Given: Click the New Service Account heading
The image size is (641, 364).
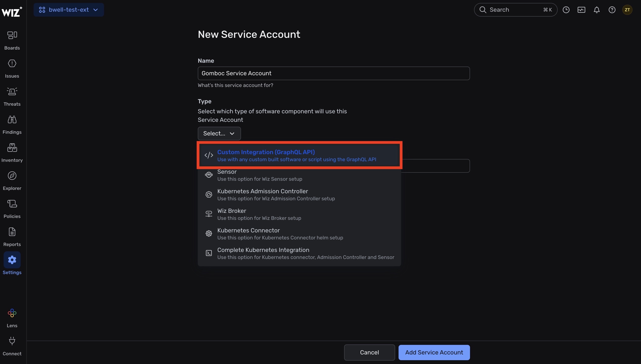Looking at the screenshot, I should [x=249, y=34].
